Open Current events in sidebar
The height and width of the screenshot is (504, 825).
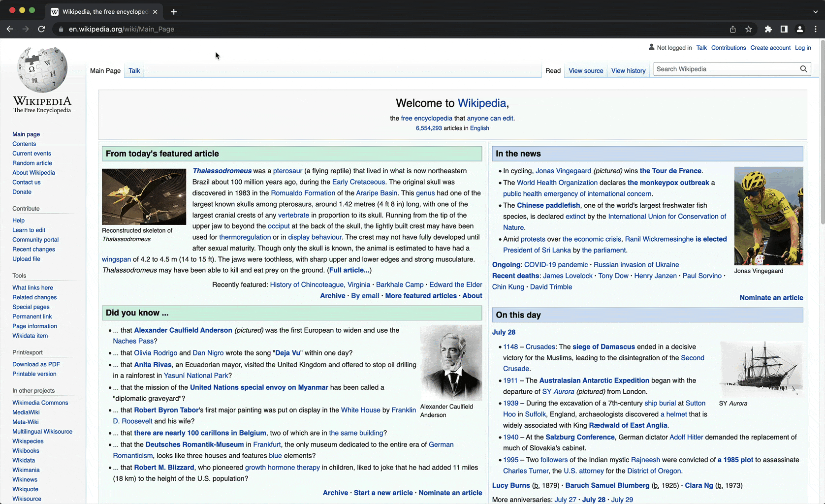click(32, 154)
